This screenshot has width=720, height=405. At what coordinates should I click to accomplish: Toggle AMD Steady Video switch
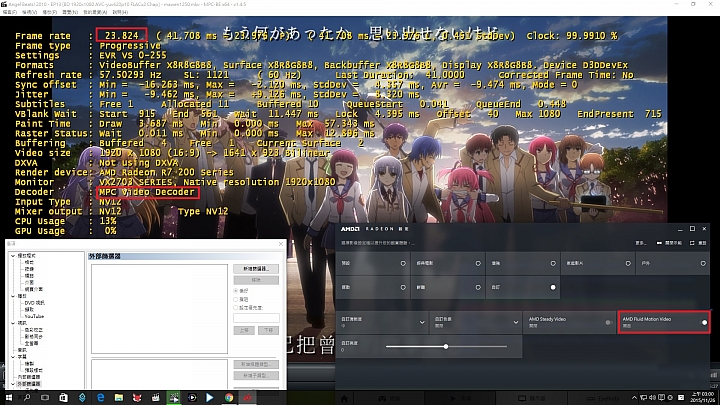coord(608,323)
